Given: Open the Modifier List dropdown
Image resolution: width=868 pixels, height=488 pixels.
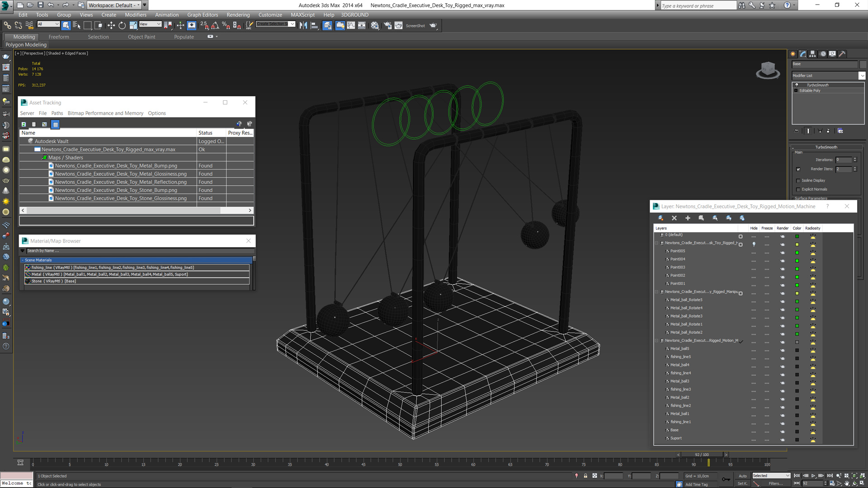Looking at the screenshot, I should point(828,75).
